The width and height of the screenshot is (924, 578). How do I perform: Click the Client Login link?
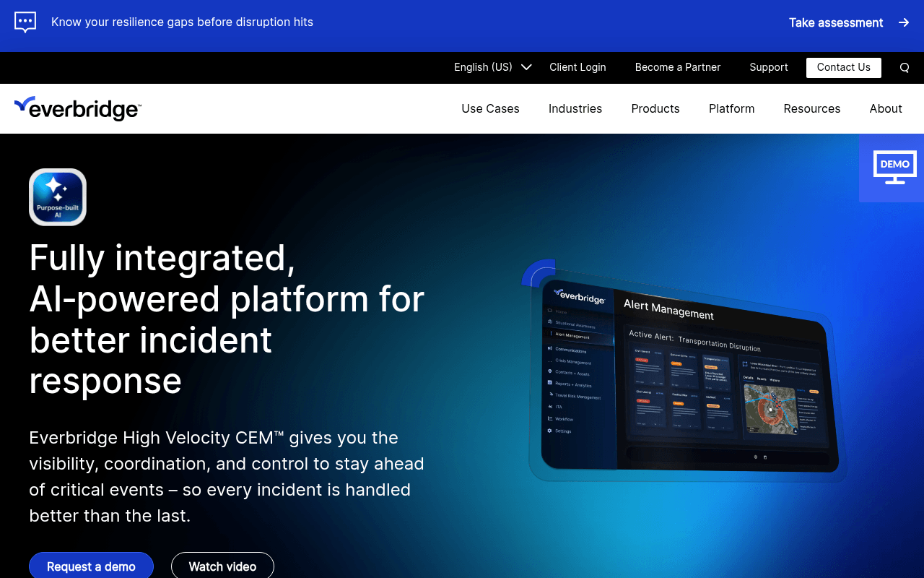click(x=577, y=67)
